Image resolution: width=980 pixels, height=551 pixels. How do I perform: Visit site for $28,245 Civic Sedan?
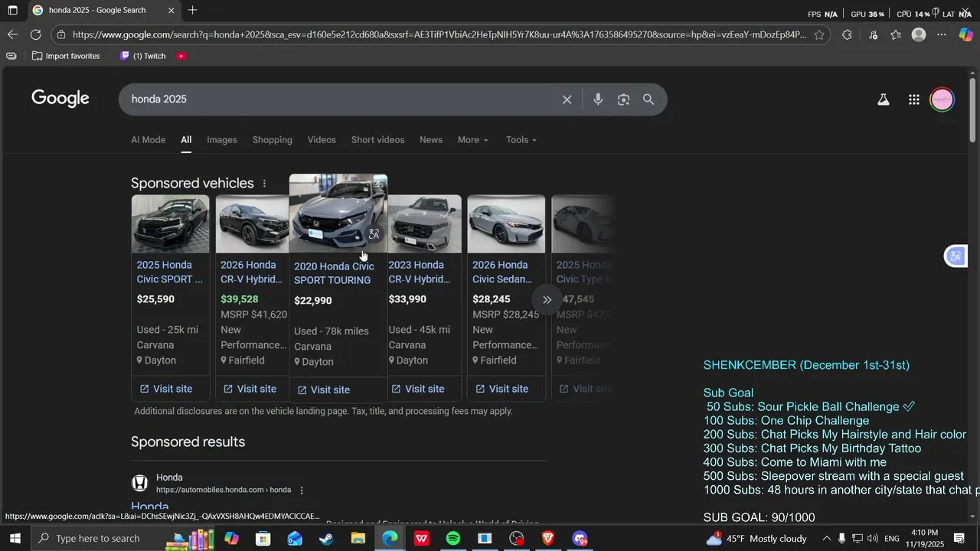pos(501,389)
